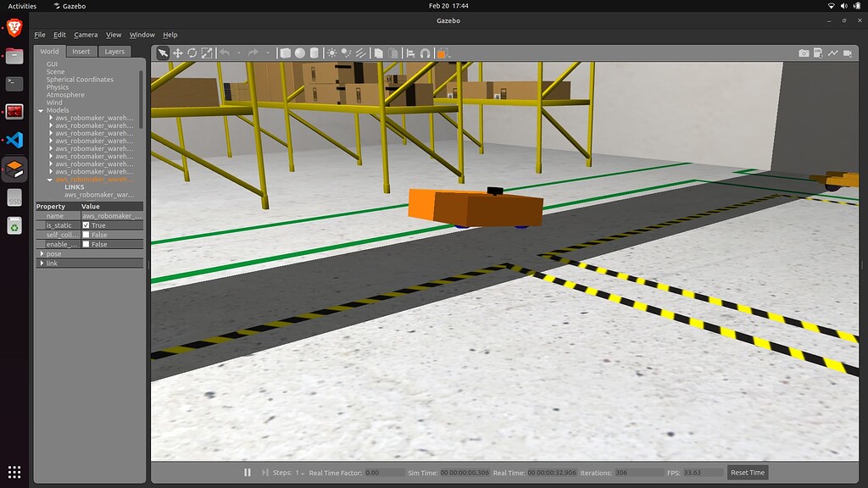
Task: Expand the link property row
Action: pos(42,263)
